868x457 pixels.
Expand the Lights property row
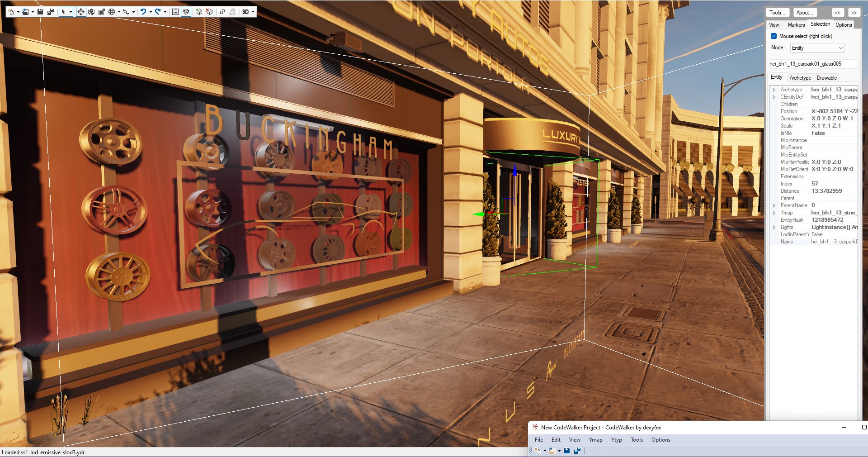[x=774, y=227]
